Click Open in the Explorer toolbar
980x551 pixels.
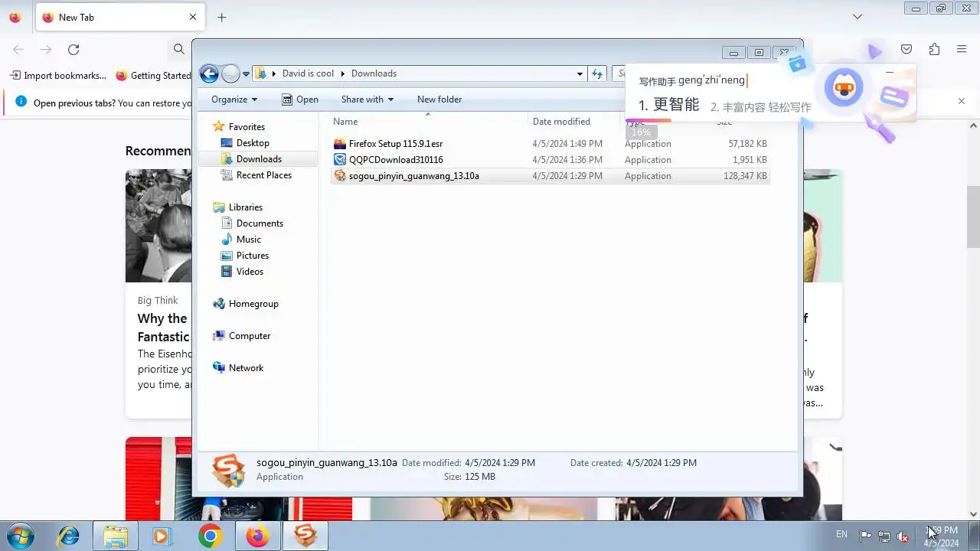click(300, 99)
